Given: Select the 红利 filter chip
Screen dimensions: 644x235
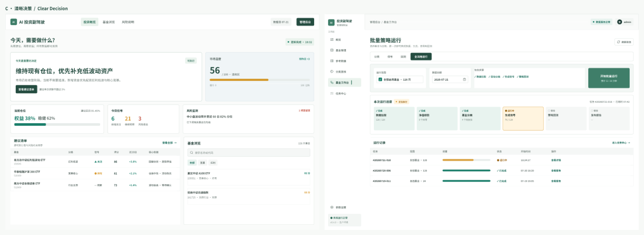Looking at the screenshot, I should [213, 163].
